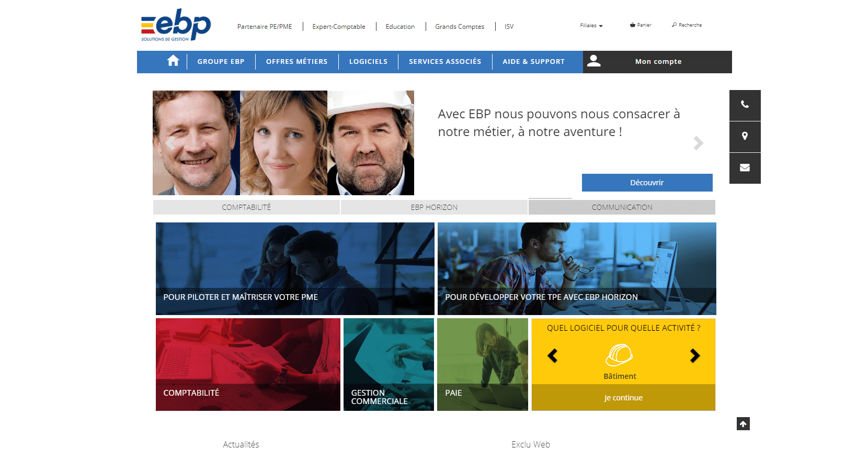Open the location pin sidebar icon
The image size is (868, 459).
click(745, 136)
